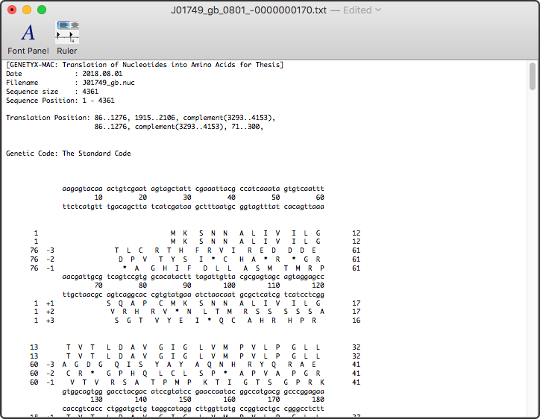Click the Sequence Position line 1 - 4361
Image resolution: width=540 pixels, height=419 pixels.
click(x=60, y=101)
